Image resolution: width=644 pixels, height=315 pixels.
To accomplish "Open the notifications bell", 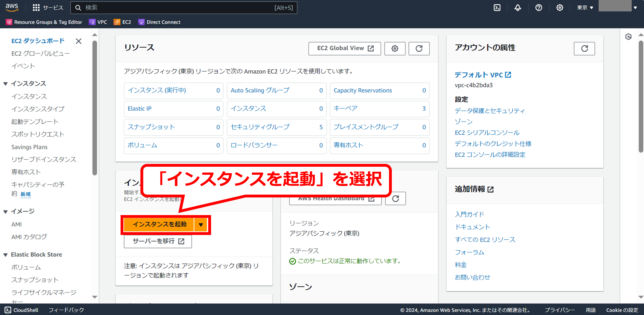I will click(517, 8).
